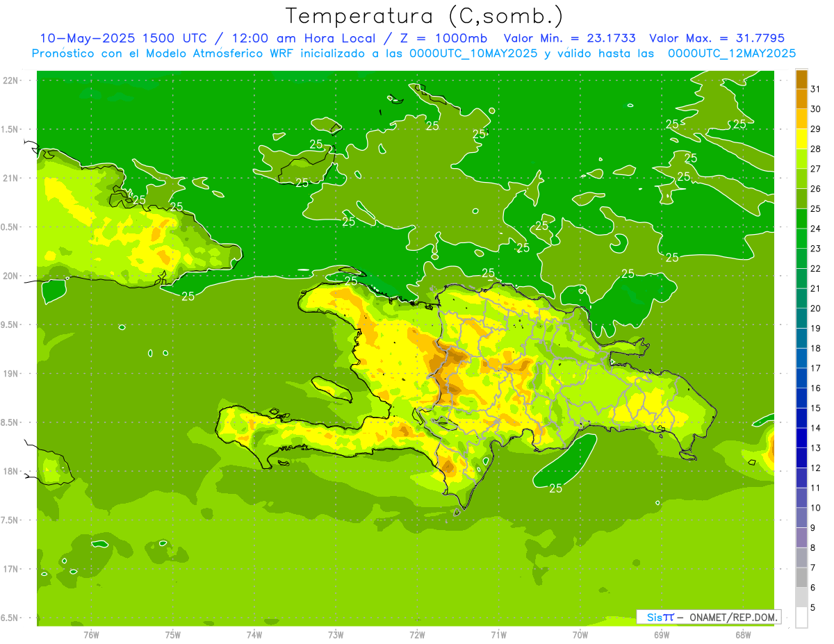834x644 pixels.
Task: Click the 71W longitude axis label
Action: coord(498,635)
